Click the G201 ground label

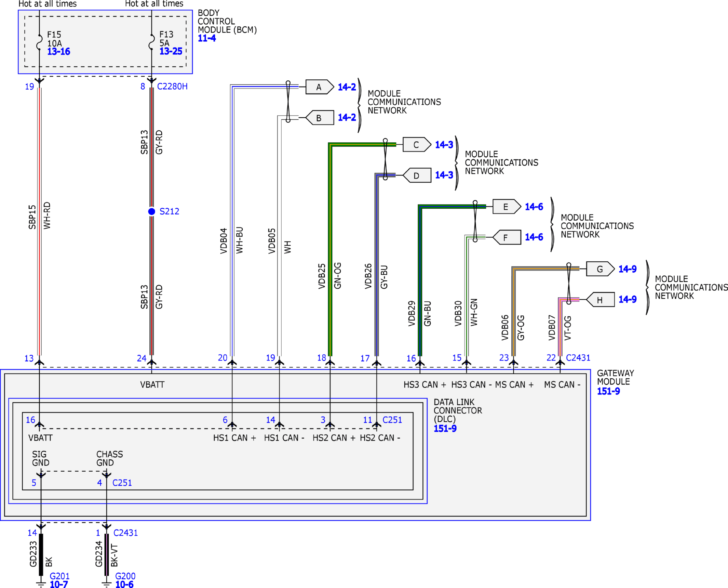[60, 576]
